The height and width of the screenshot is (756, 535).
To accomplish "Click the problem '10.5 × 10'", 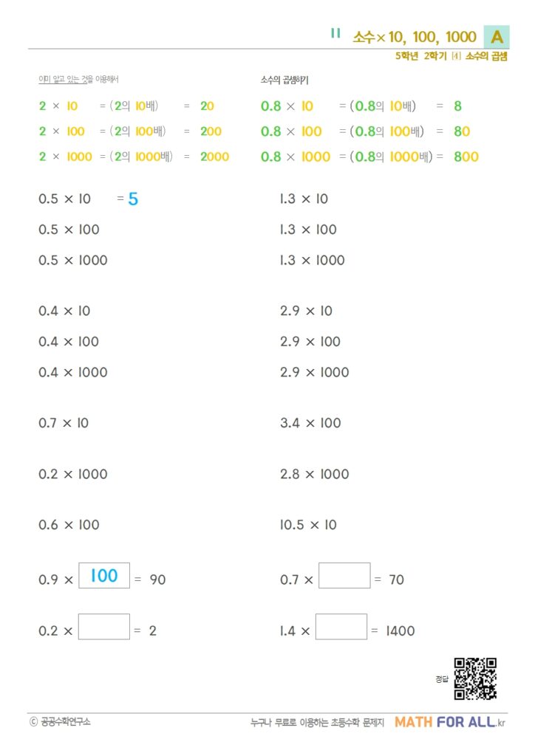I will pyautogui.click(x=308, y=525).
